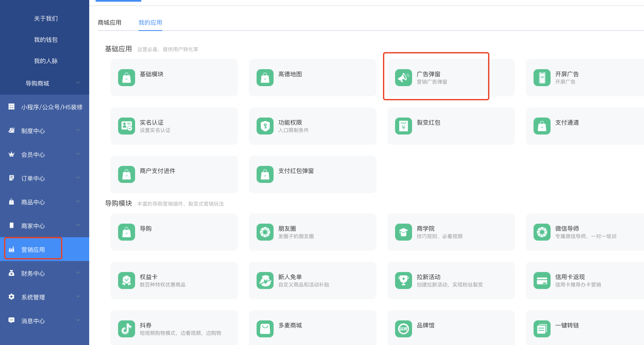
Task: Open the 营销应用 menu label
Action: (33, 250)
